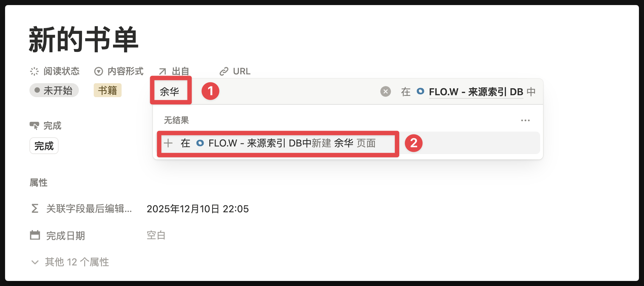Open the 未开始 status dropdown
The width and height of the screenshot is (644, 286).
coord(54,90)
